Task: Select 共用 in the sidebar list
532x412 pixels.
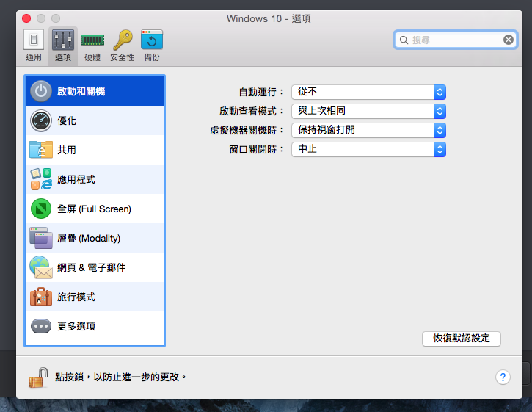Action: (x=95, y=150)
